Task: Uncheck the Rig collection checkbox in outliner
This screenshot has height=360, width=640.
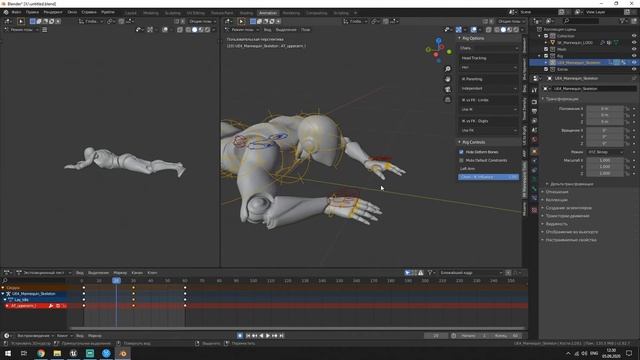Action: pos(546,56)
